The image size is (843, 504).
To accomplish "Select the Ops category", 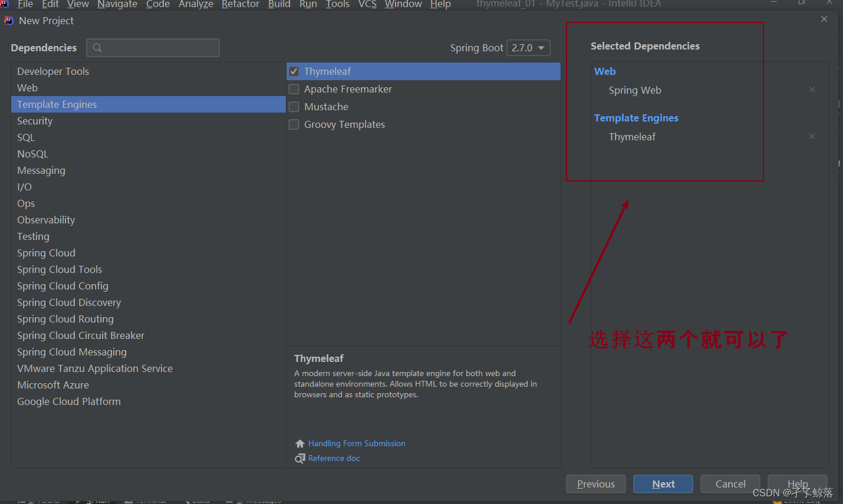I will (148, 203).
